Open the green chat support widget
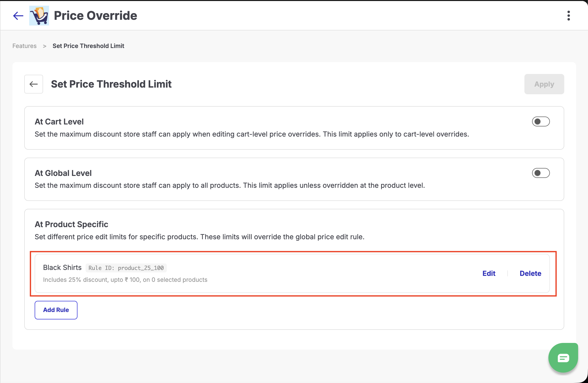This screenshot has height=383, width=588. coord(563,358)
